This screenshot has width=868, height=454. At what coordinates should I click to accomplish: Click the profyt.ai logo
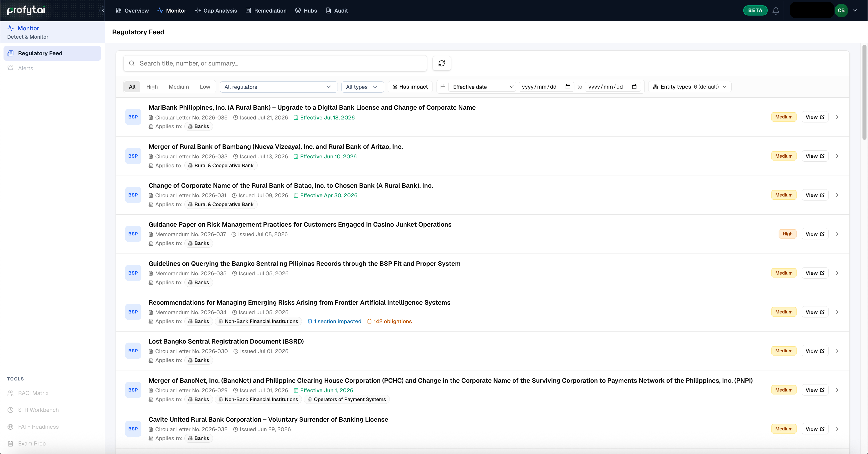[x=26, y=11]
